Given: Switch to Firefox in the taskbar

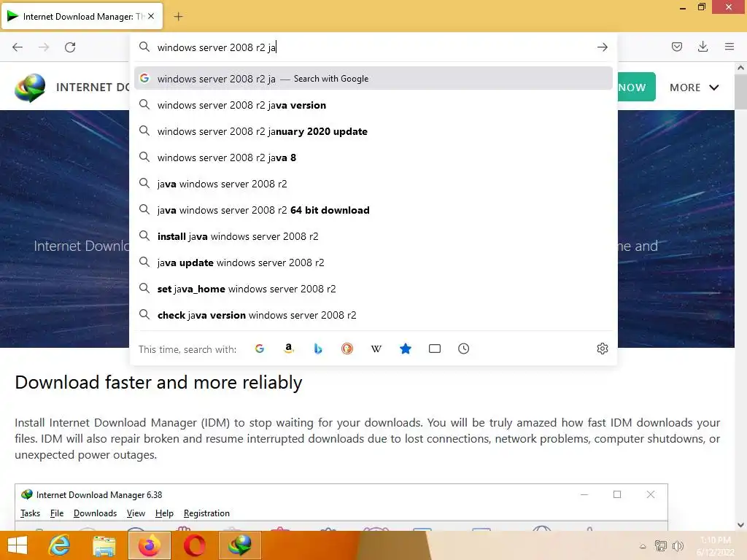Looking at the screenshot, I should (149, 545).
